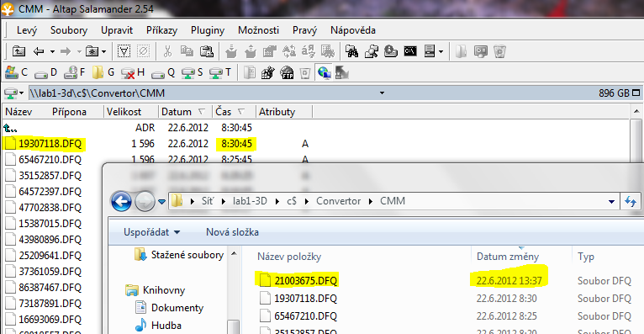Click the FTP client icon
This screenshot has height=334, width=644.
(287, 73)
